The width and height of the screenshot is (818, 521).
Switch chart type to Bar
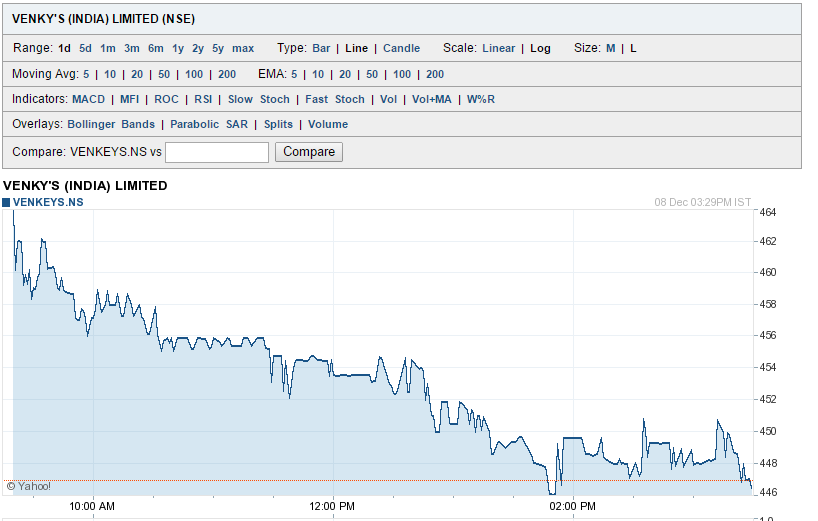[x=321, y=49]
